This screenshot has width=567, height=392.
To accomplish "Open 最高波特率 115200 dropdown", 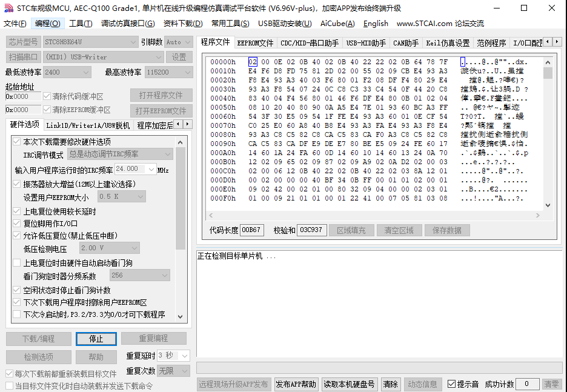I will coord(169,72).
